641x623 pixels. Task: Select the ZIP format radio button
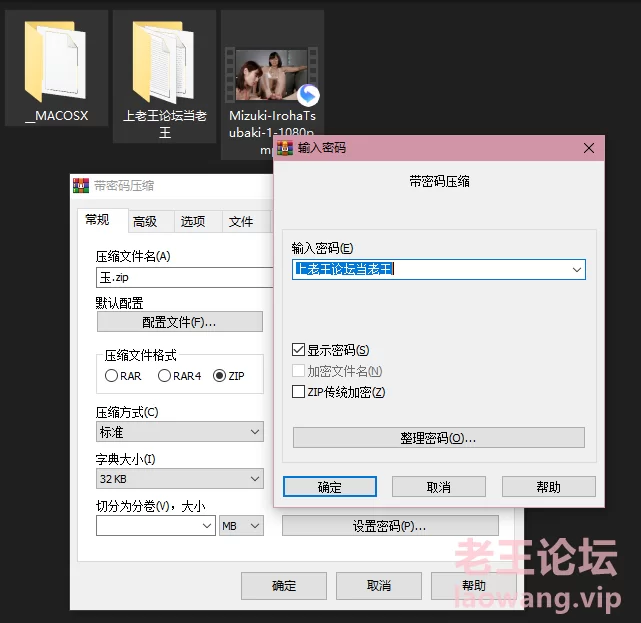pyautogui.click(x=220, y=376)
